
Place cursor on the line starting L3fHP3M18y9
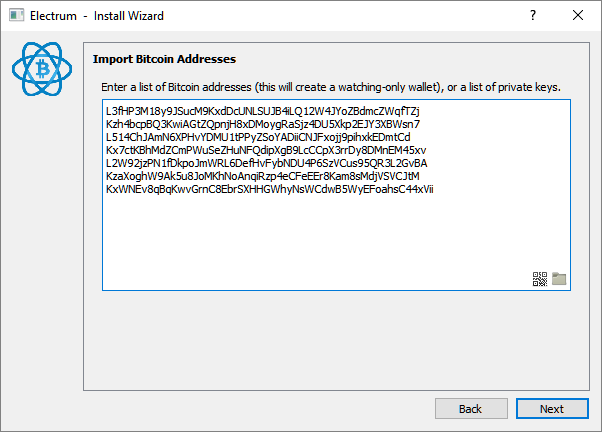[x=263, y=111]
